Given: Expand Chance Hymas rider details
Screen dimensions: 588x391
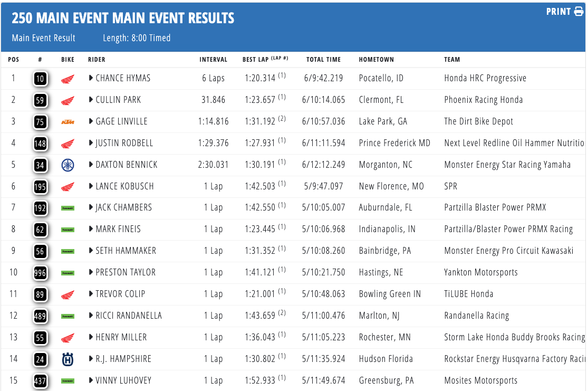Looking at the screenshot, I should [91, 79].
